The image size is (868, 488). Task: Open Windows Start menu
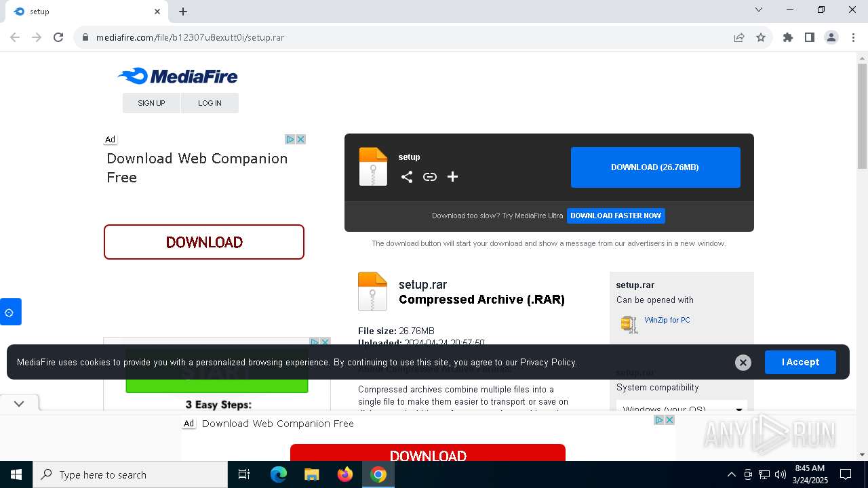point(16,474)
